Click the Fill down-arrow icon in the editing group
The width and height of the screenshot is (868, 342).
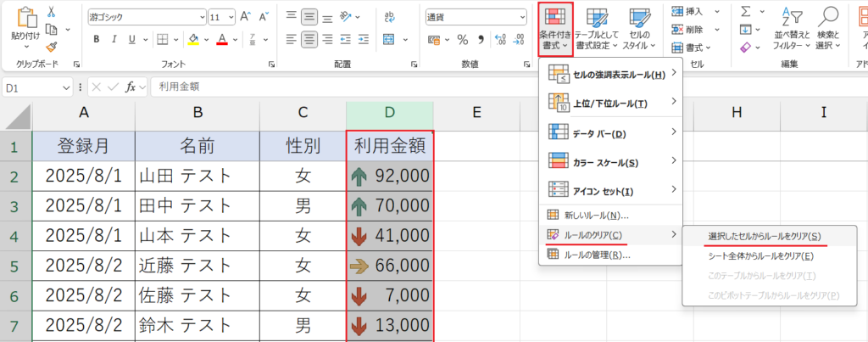pyautogui.click(x=746, y=30)
